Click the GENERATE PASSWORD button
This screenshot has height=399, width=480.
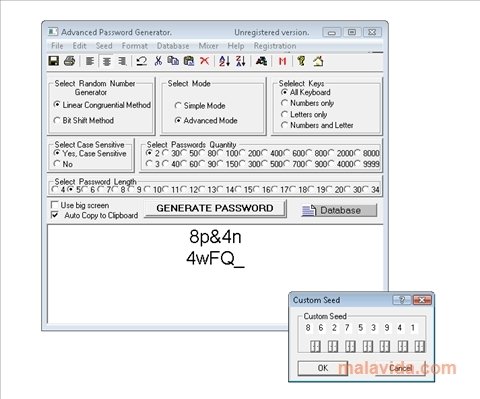point(215,208)
